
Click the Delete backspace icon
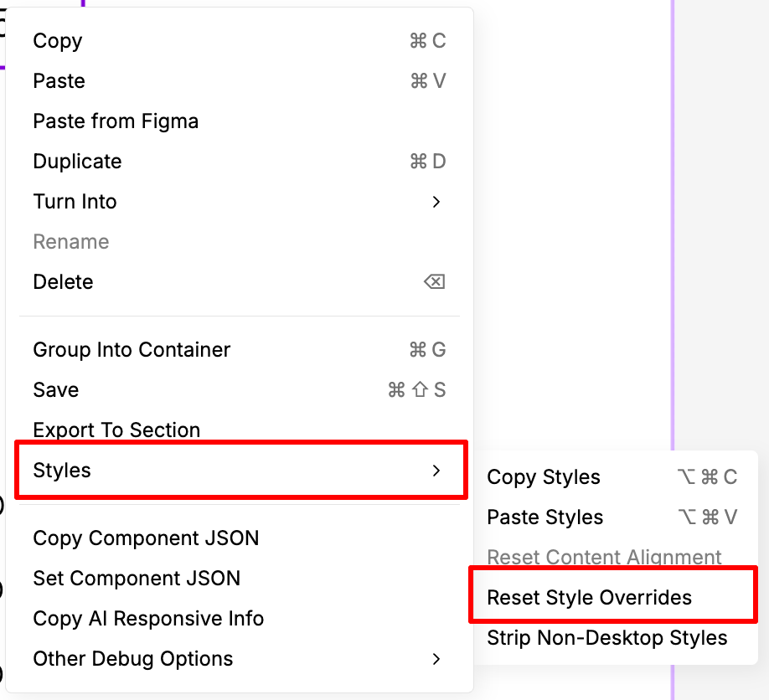pyautogui.click(x=434, y=282)
